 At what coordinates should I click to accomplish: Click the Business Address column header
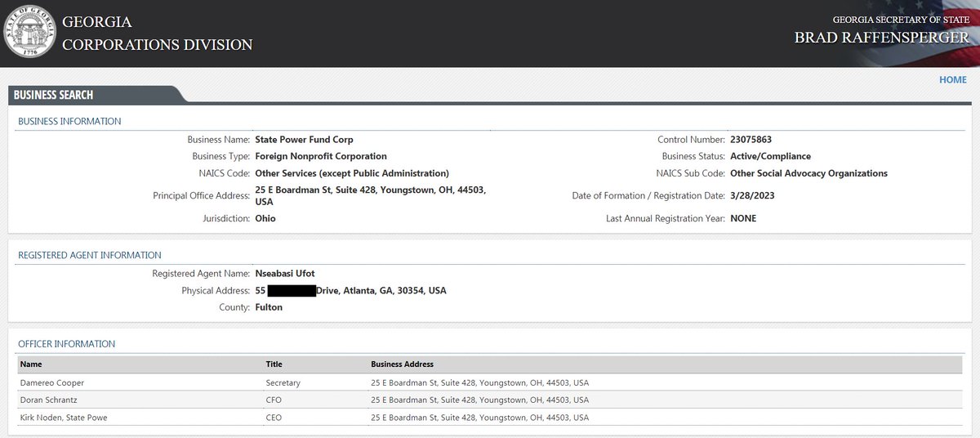tap(402, 364)
